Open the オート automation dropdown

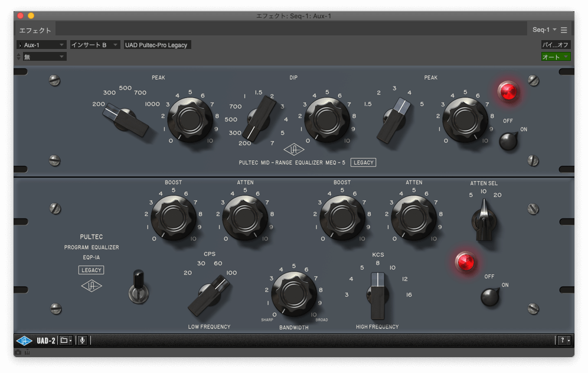click(556, 57)
